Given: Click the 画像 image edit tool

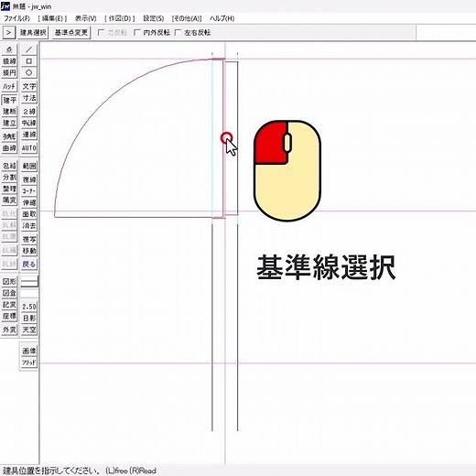Looking at the screenshot, I should (x=29, y=351).
